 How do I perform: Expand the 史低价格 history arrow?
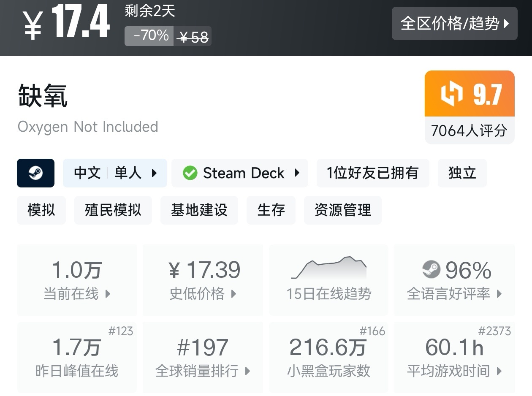pyautogui.click(x=233, y=294)
